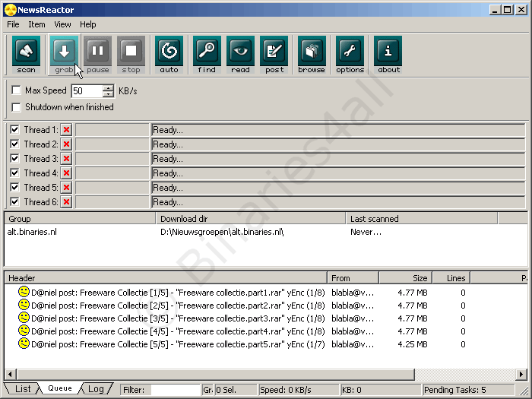
Task: Sort by Group column header
Action: click(x=80, y=219)
